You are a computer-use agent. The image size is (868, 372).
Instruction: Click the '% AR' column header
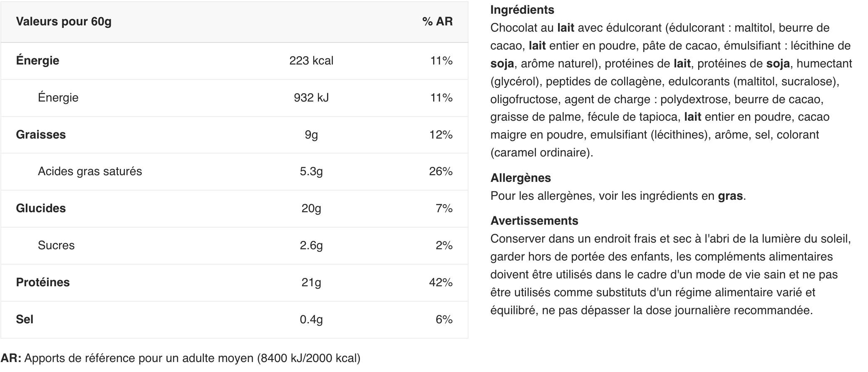[x=437, y=22]
